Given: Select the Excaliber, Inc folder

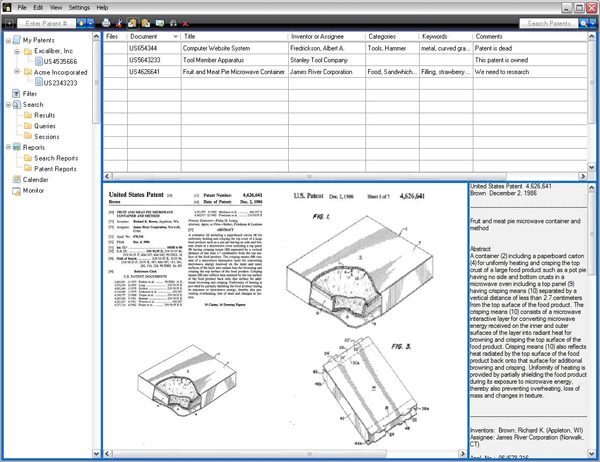Looking at the screenshot, I should 53,51.
